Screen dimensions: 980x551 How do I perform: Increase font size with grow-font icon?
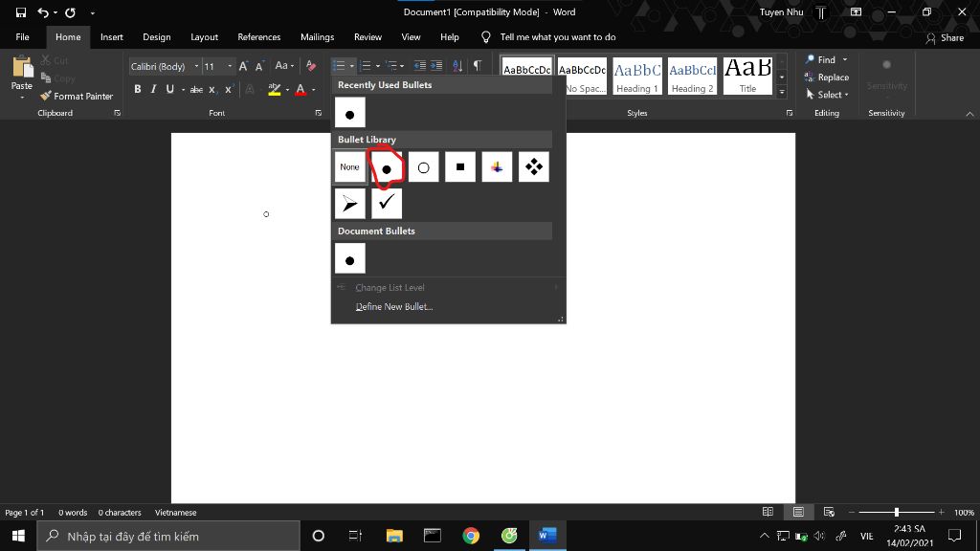tap(244, 66)
